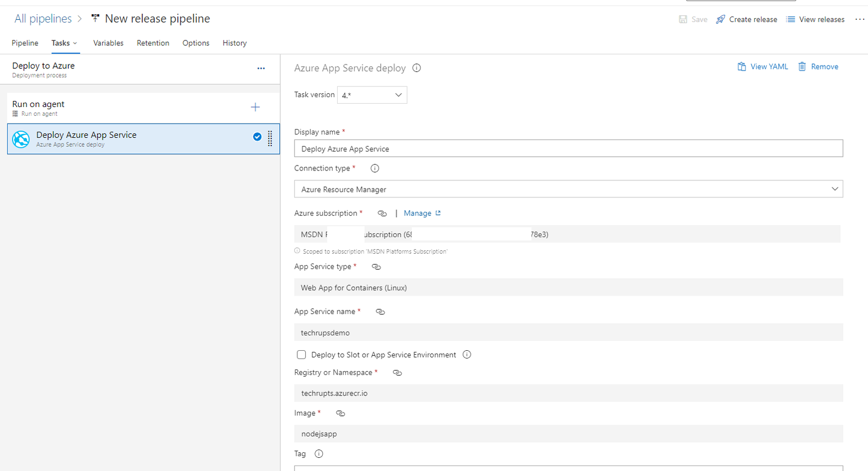This screenshot has width=868, height=471.
Task: Click the View releases list icon
Action: click(791, 19)
